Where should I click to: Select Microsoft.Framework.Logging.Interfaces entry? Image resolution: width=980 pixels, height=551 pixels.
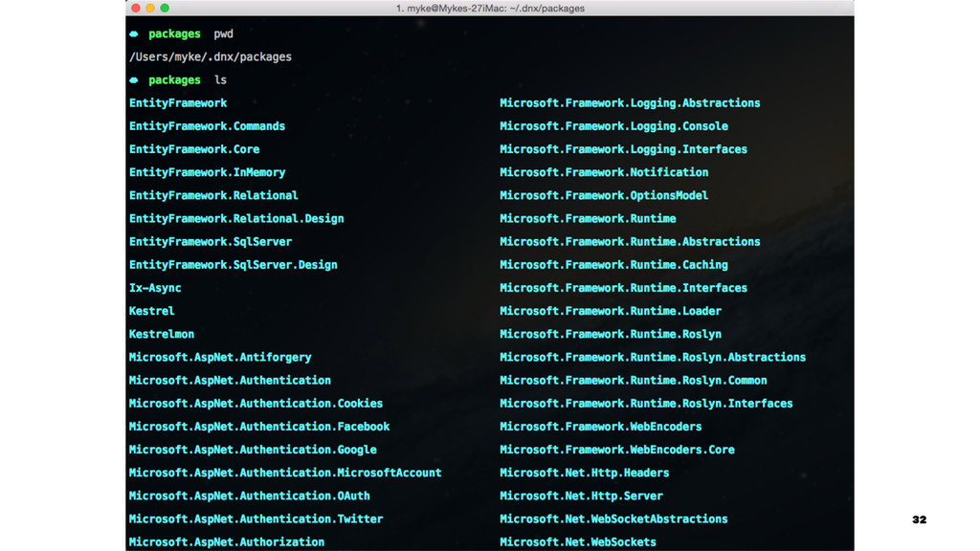click(623, 149)
